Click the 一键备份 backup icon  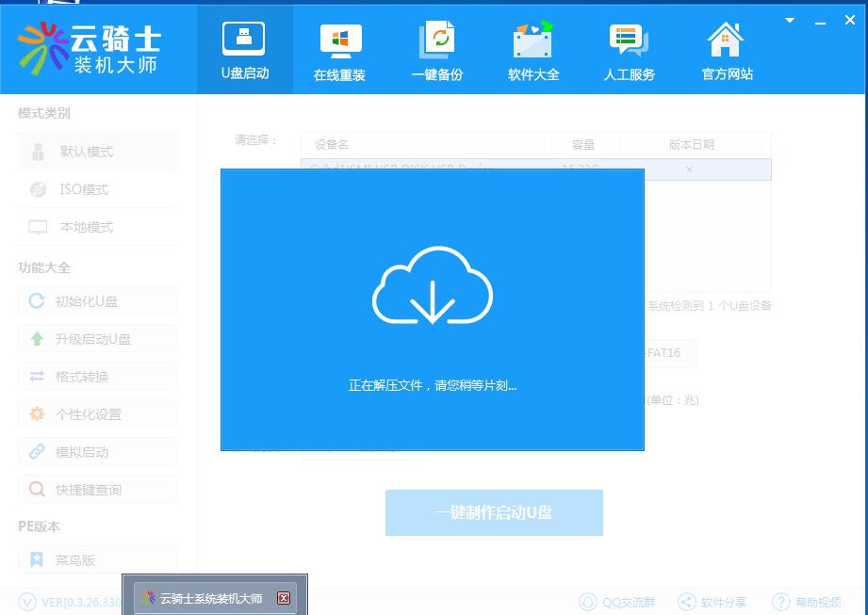click(436, 50)
